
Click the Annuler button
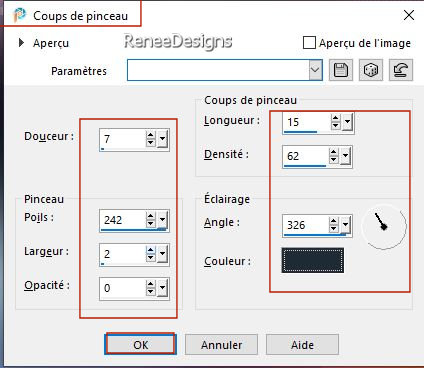[221, 345]
